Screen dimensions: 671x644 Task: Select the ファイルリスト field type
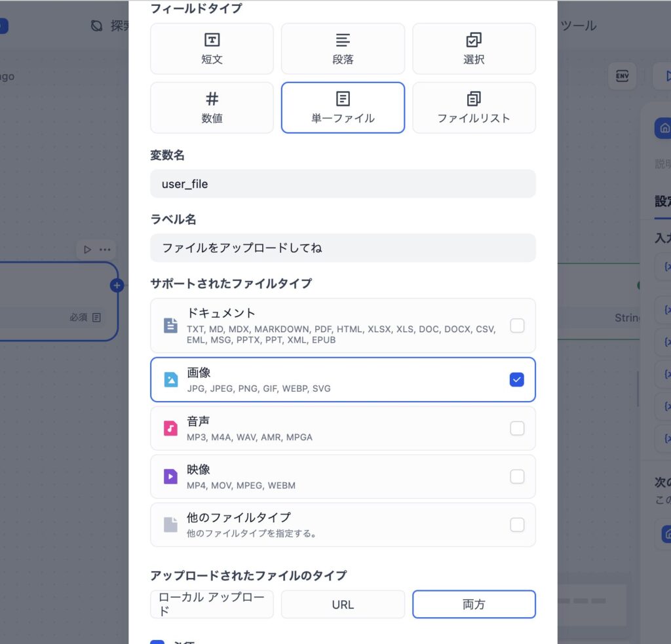pos(474,108)
